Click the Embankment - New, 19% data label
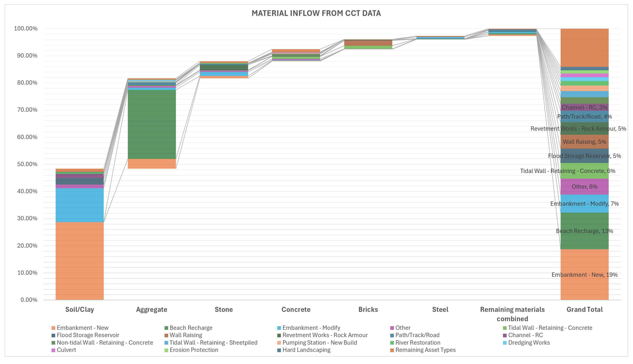 (585, 275)
